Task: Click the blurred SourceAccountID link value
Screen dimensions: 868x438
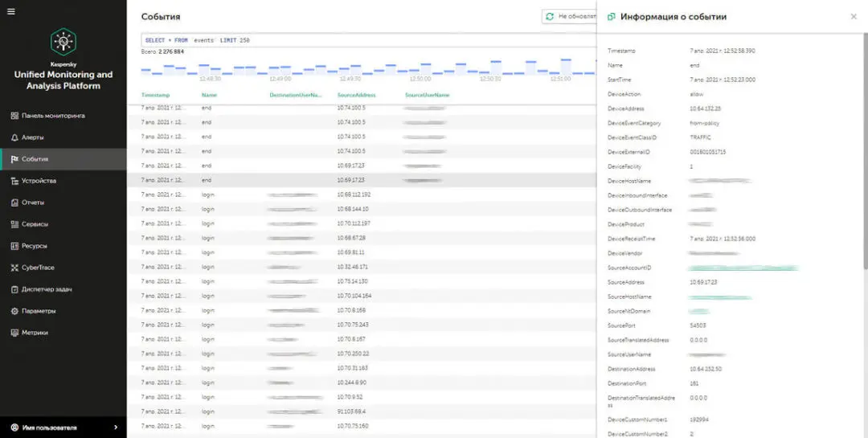Action: click(x=743, y=268)
